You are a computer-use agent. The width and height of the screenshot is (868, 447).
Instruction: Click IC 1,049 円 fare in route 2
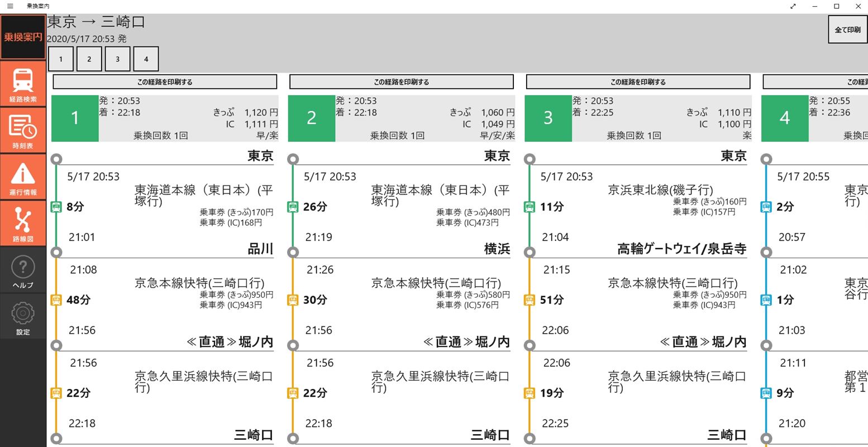click(x=488, y=124)
